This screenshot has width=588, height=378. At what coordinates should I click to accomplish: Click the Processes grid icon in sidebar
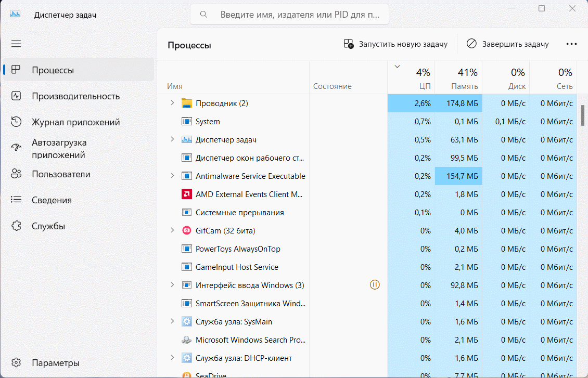coord(16,70)
